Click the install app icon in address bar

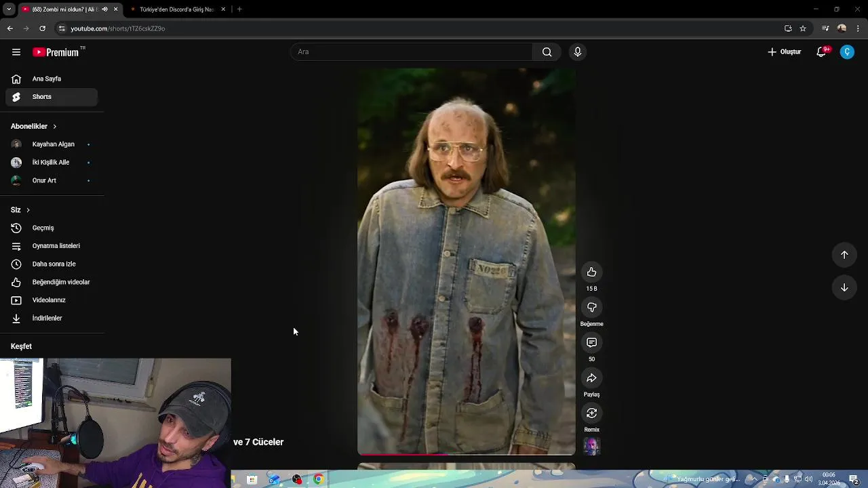click(788, 28)
